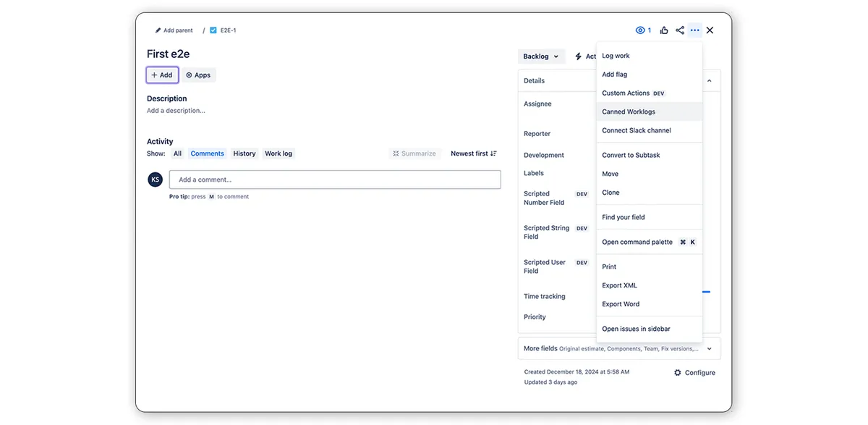Screen dimensions: 868x425
Task: Click the lightning Actions button
Action: coord(585,56)
